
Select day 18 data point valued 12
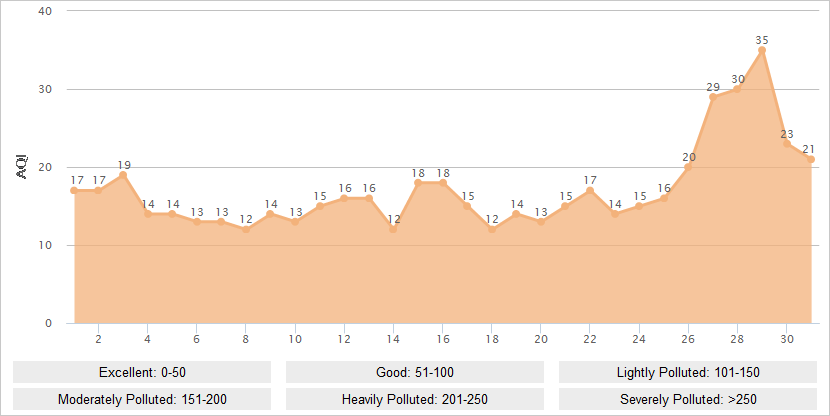click(492, 229)
